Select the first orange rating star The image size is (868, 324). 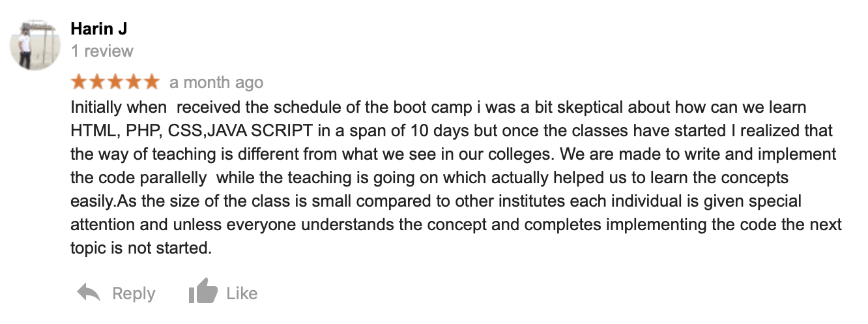(79, 82)
